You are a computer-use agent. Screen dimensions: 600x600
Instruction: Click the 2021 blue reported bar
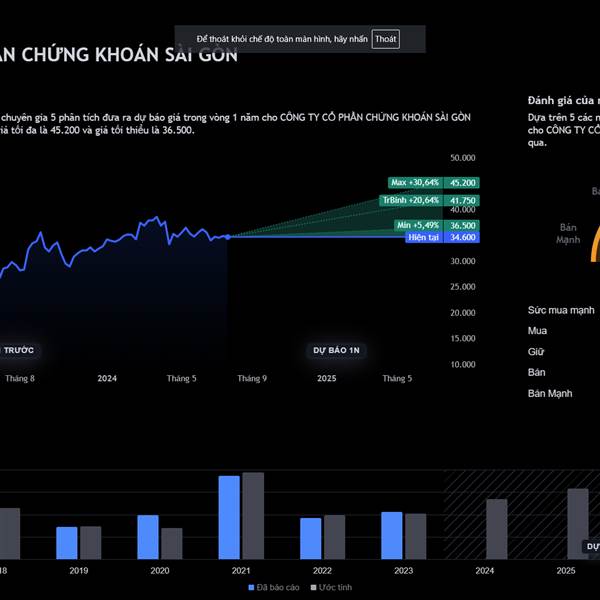click(229, 517)
